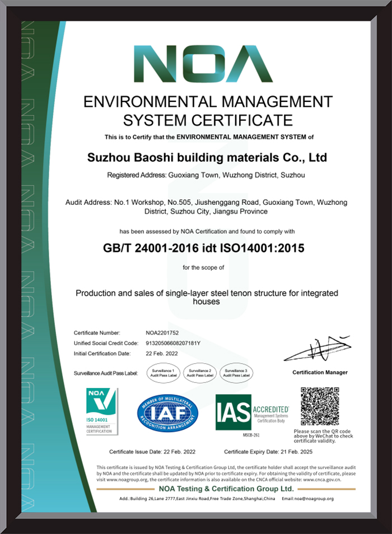Viewport: 392px width, 534px height.
Task: Click the blue IAF recognition logo
Action: [x=167, y=413]
